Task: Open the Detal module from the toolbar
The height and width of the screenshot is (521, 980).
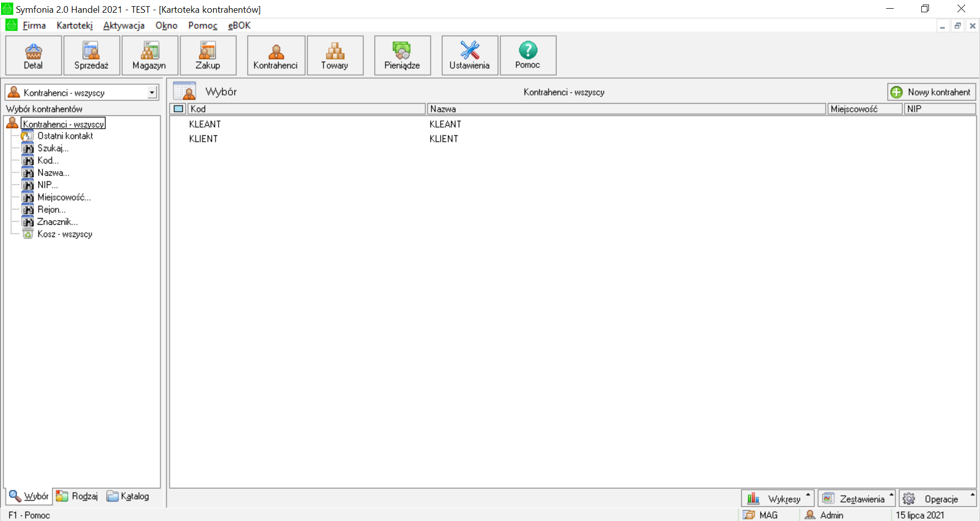Action: [34, 55]
